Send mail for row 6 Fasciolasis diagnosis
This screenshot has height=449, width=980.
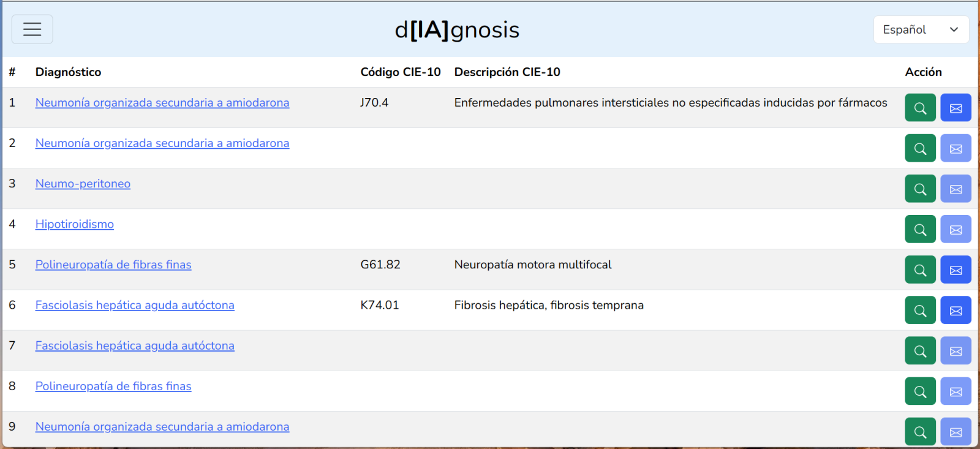click(x=956, y=310)
